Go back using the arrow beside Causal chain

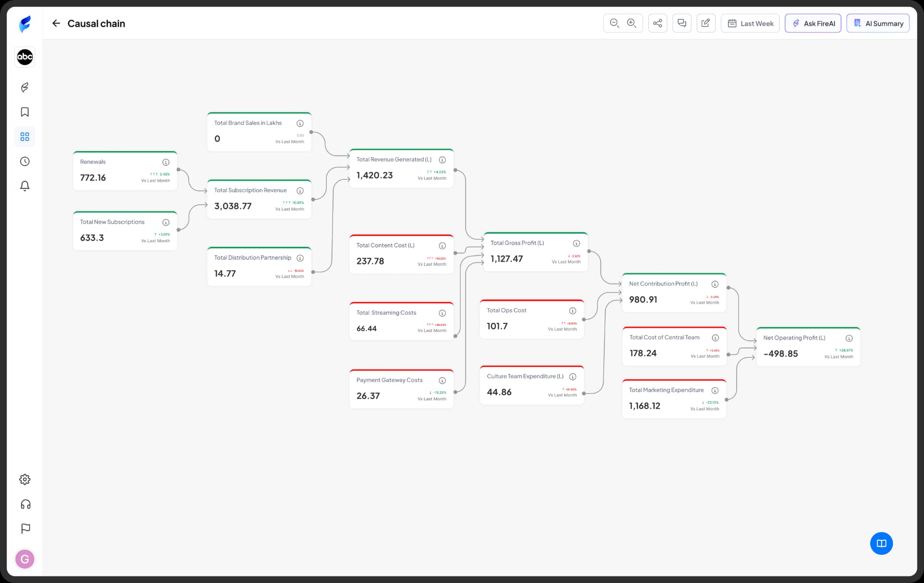[56, 23]
